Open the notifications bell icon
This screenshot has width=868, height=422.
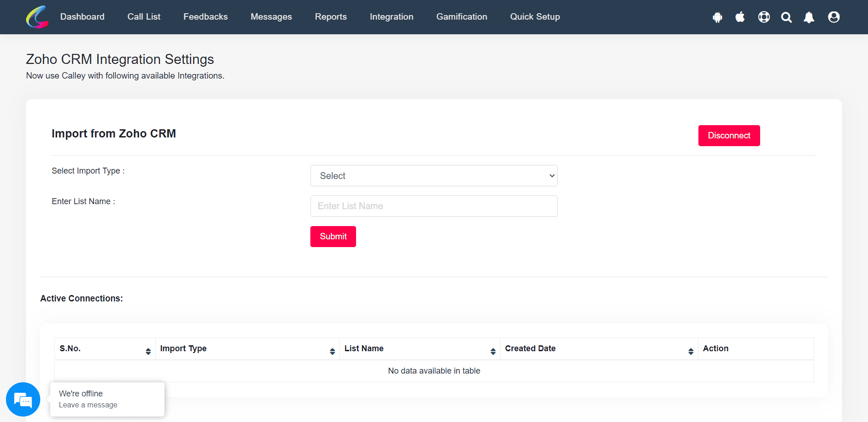[x=809, y=17]
